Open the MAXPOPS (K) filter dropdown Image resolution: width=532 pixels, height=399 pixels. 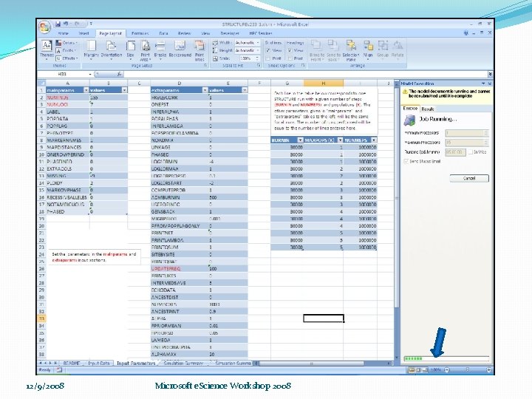pyautogui.click(x=341, y=140)
